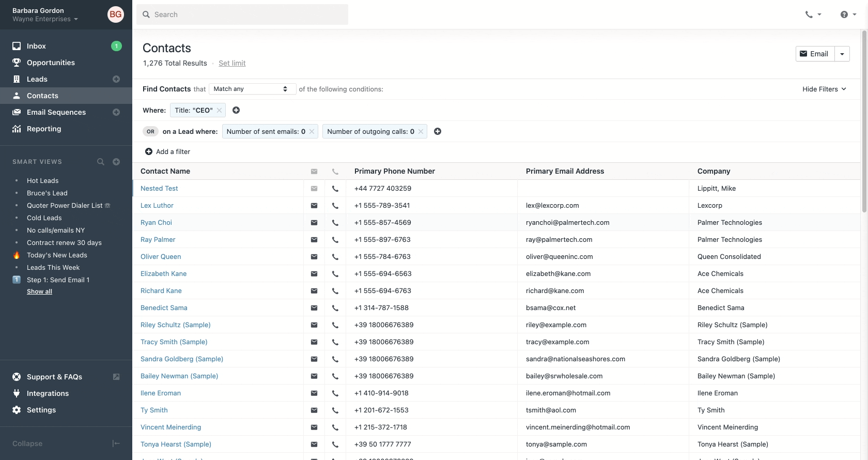This screenshot has width=868, height=460.
Task: Select Contacts in sidebar
Action: (x=66, y=96)
